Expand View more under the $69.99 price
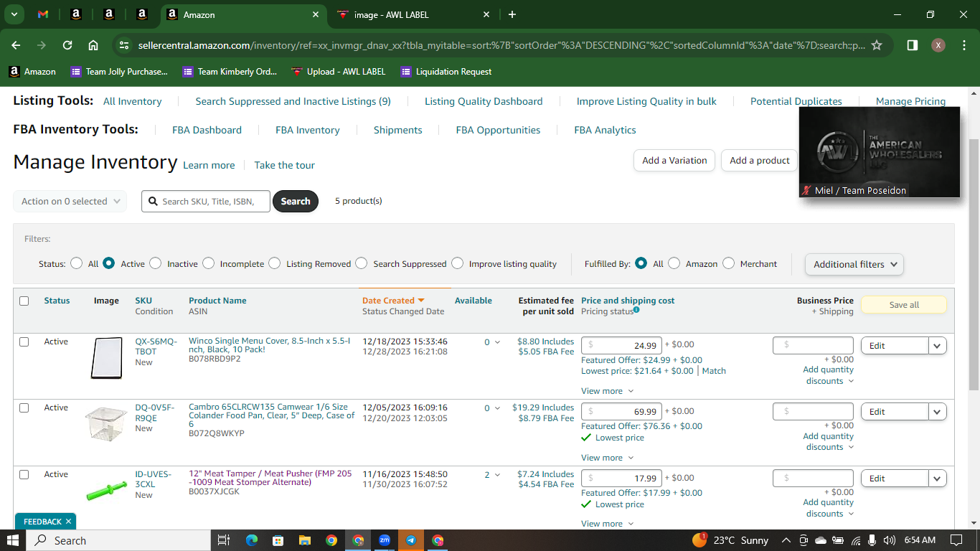Screen dimensions: 980x551 tap(608, 458)
